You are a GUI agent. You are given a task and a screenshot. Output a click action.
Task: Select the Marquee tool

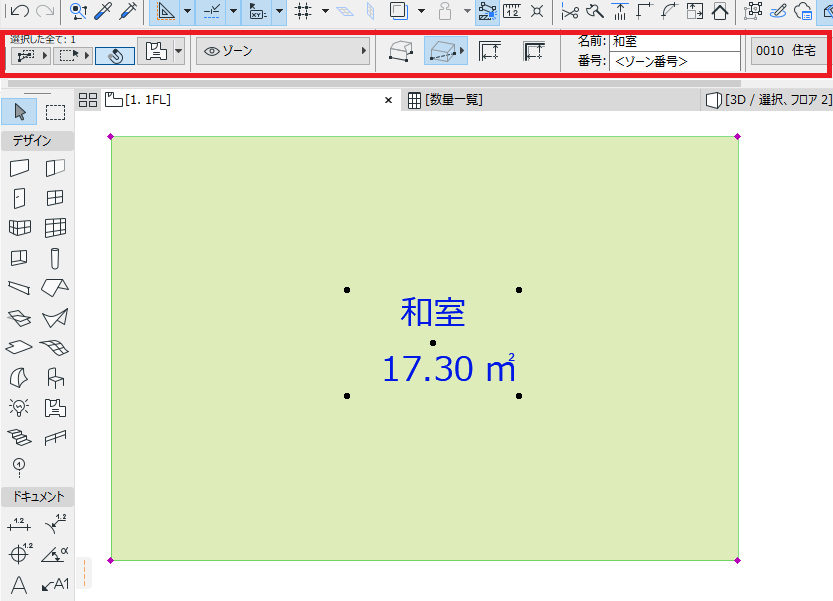click(55, 112)
